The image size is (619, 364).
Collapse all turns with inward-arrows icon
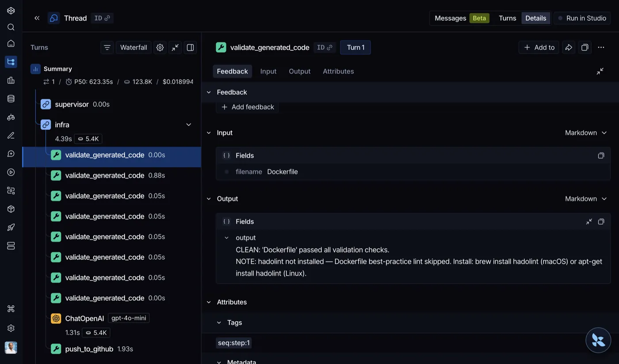[x=175, y=47]
